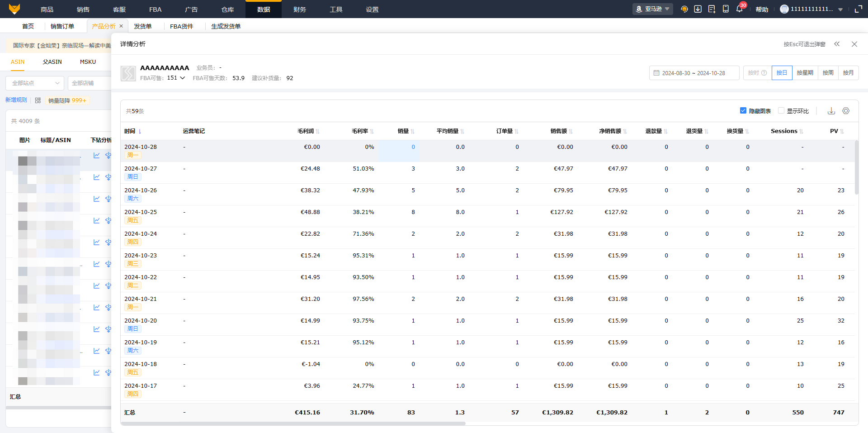Open the notification bell with 30 badge
Image resolution: width=868 pixels, height=433 pixels.
tap(739, 9)
